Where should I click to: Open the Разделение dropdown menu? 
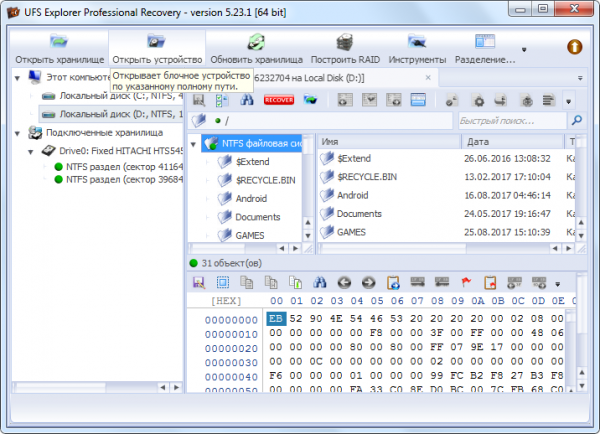[525, 49]
